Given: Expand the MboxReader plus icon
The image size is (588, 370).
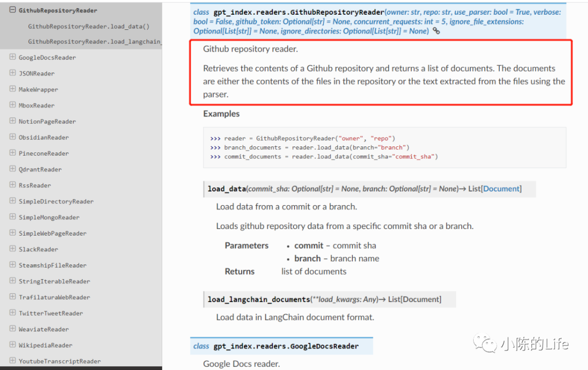Looking at the screenshot, I should (x=13, y=105).
